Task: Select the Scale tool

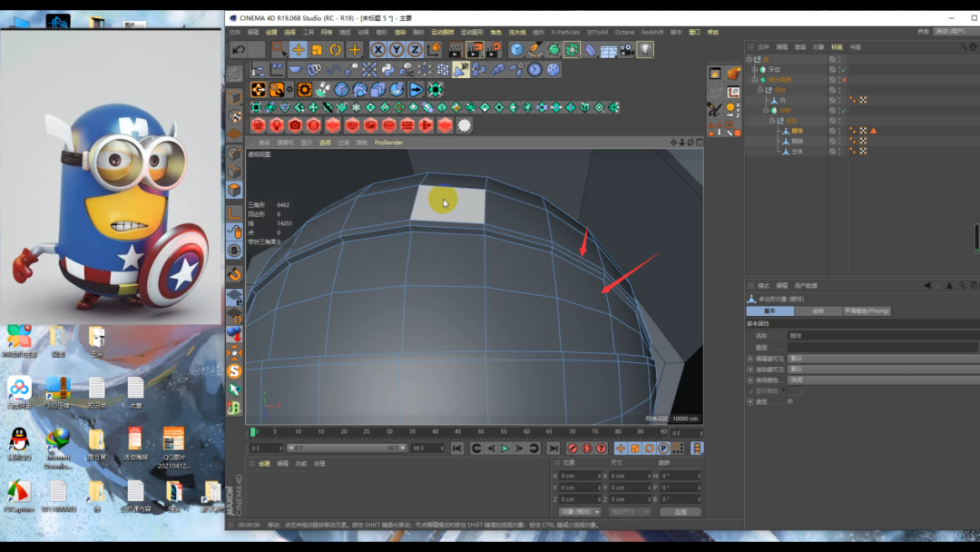Action: pyautogui.click(x=317, y=49)
